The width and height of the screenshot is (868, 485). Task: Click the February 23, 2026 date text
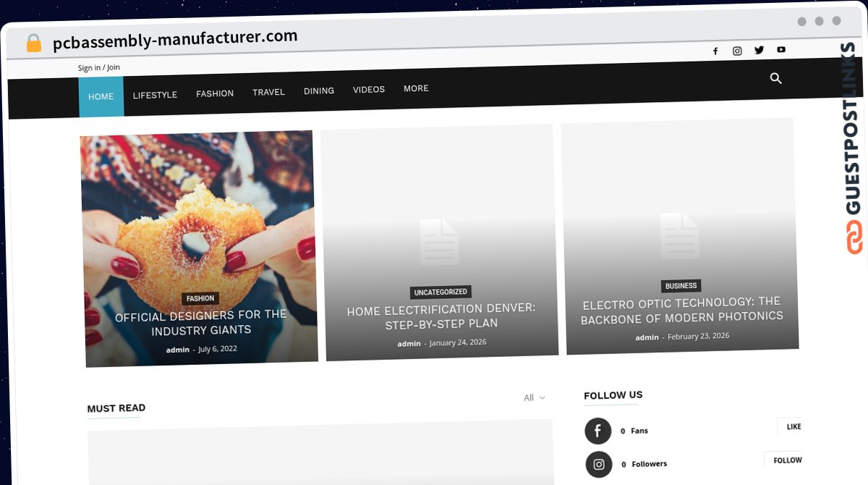(x=699, y=336)
